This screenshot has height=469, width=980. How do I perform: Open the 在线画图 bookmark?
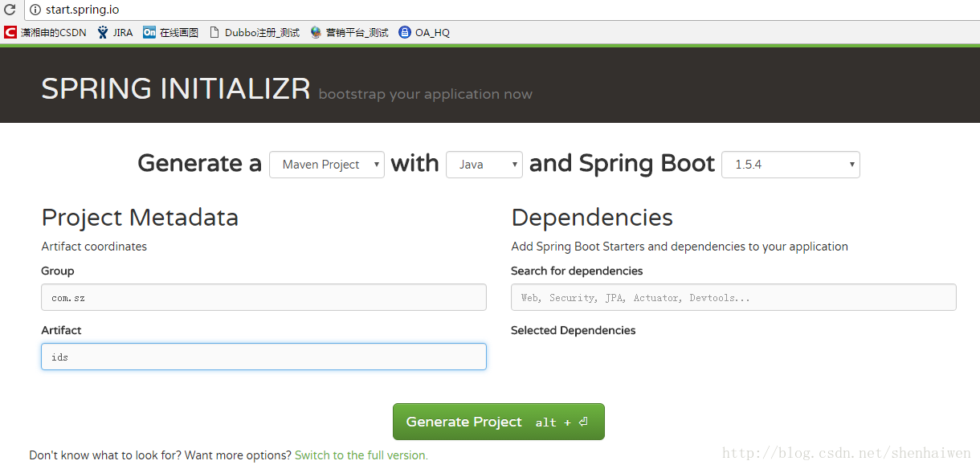(x=170, y=32)
